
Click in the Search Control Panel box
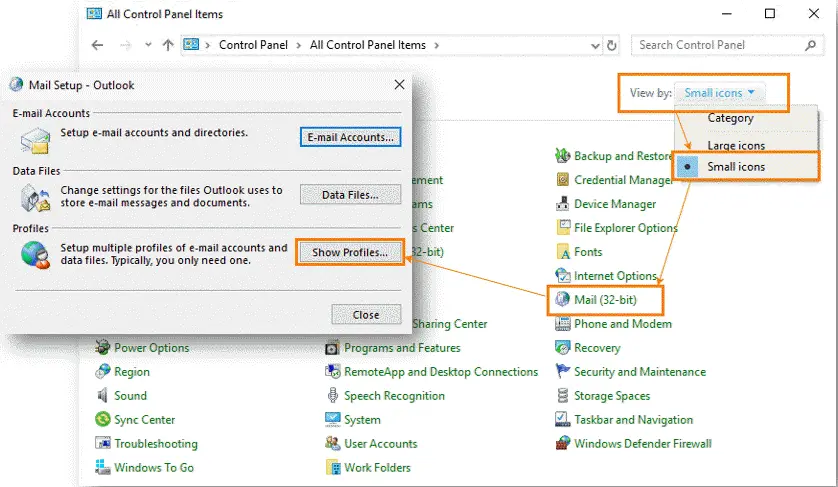(x=718, y=45)
